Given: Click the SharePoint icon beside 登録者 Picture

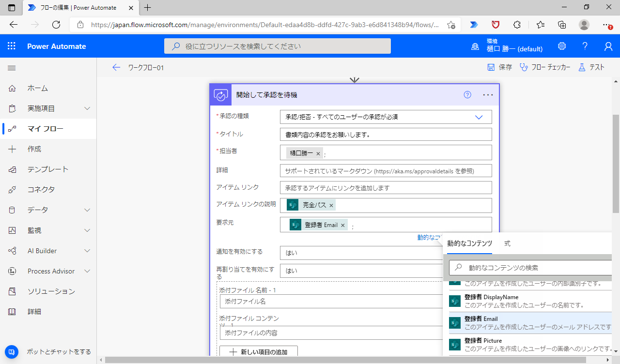Looking at the screenshot, I should click(x=455, y=345).
